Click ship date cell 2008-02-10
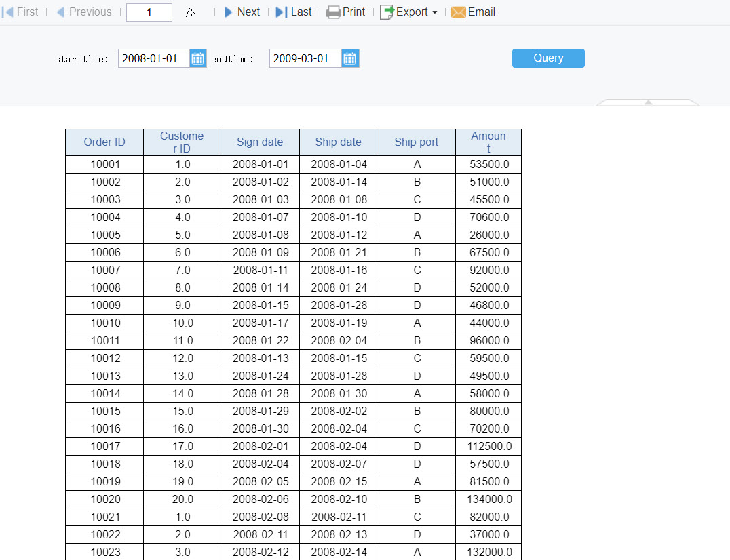The height and width of the screenshot is (560, 730). [339, 499]
